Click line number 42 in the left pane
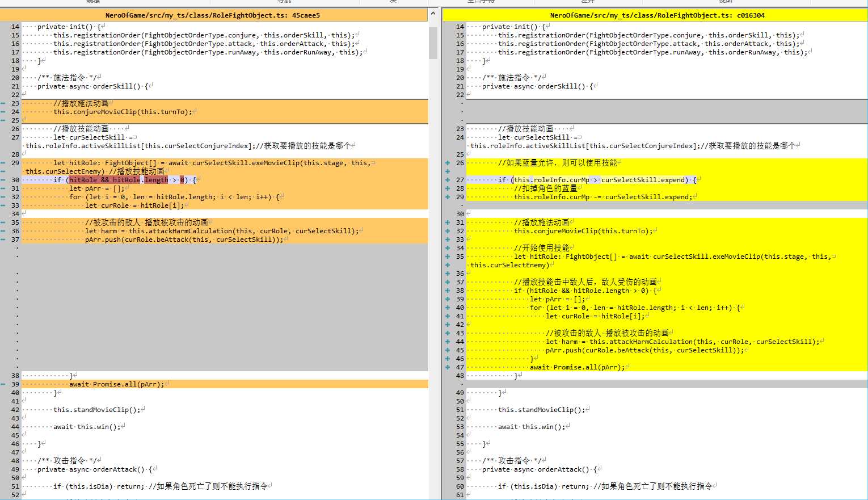Image resolution: width=868 pixels, height=500 pixels. point(15,410)
